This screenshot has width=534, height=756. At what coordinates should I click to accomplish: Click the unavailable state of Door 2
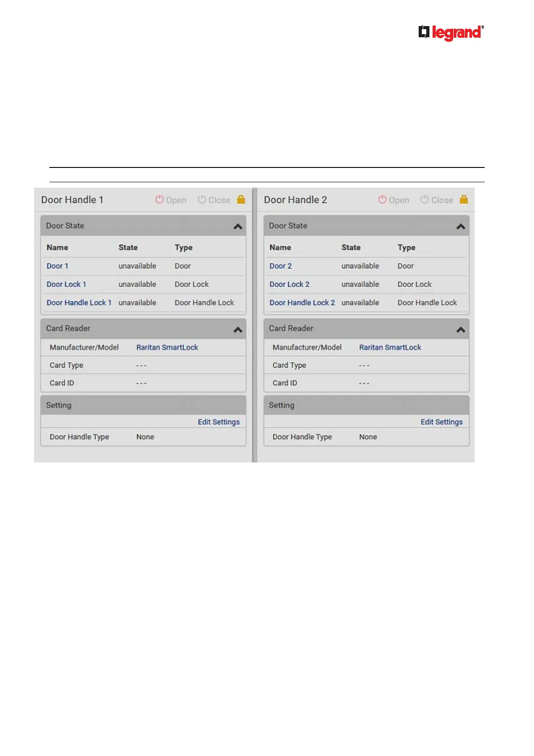[x=360, y=266]
